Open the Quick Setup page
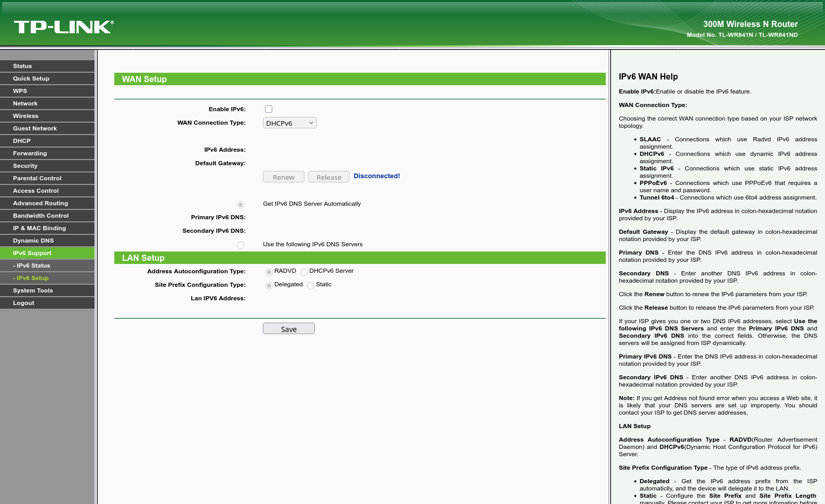This screenshot has height=504, width=825. coord(47,78)
